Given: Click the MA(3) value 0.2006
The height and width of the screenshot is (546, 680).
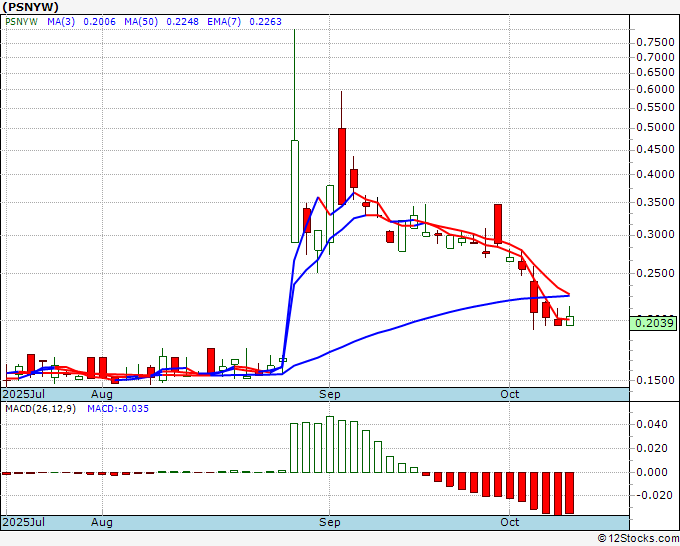Looking at the screenshot, I should click(99, 22).
